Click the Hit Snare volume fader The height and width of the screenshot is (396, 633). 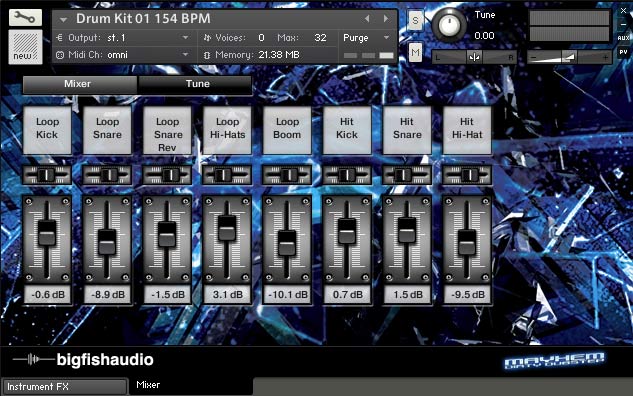(x=407, y=230)
